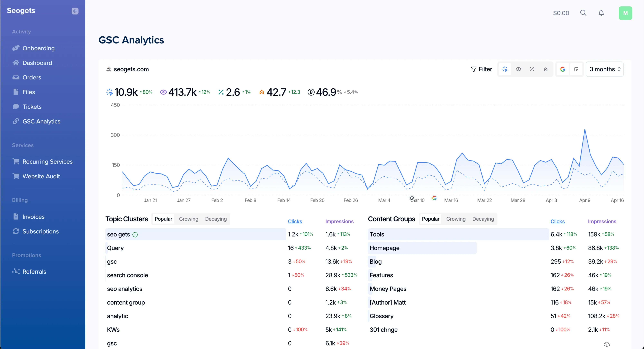Switch Content Groups to the Decaying tab
The height and width of the screenshot is (349, 644).
point(483,219)
